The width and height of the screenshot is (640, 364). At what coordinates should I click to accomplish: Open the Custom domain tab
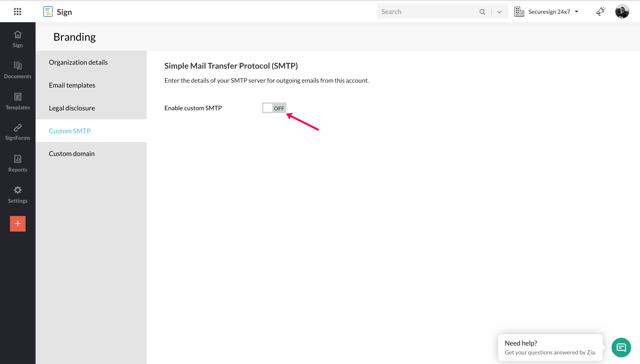(72, 154)
